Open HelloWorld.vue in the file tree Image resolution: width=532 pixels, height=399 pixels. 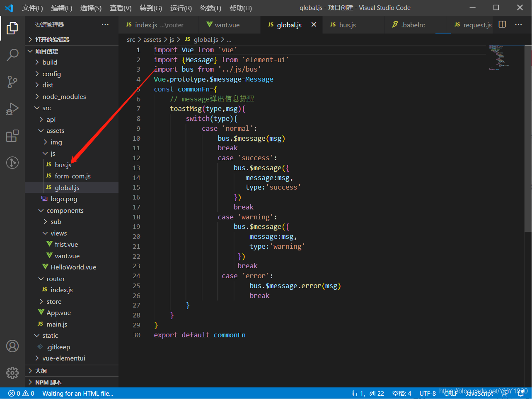72,267
